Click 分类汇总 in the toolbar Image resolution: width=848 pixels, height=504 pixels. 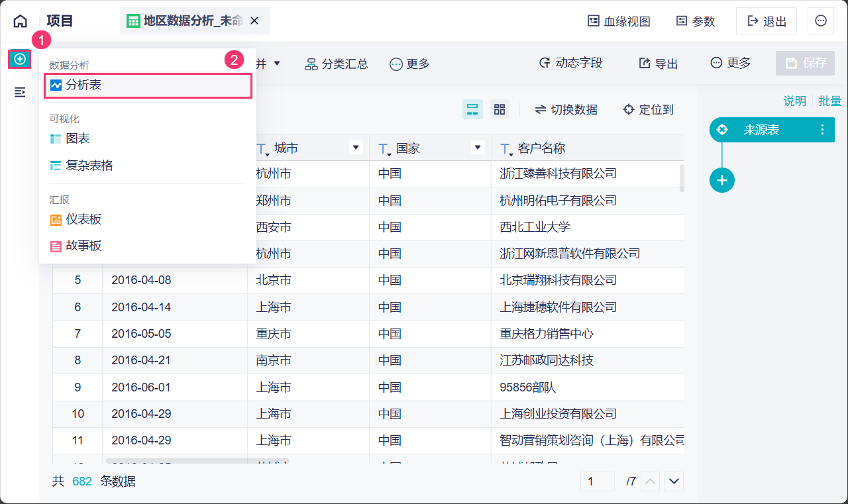pyautogui.click(x=337, y=64)
